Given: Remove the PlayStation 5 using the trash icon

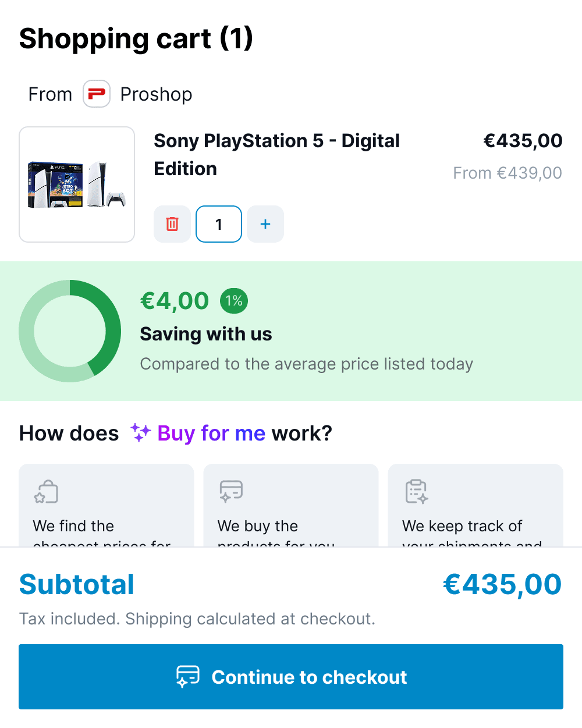Looking at the screenshot, I should (x=172, y=223).
